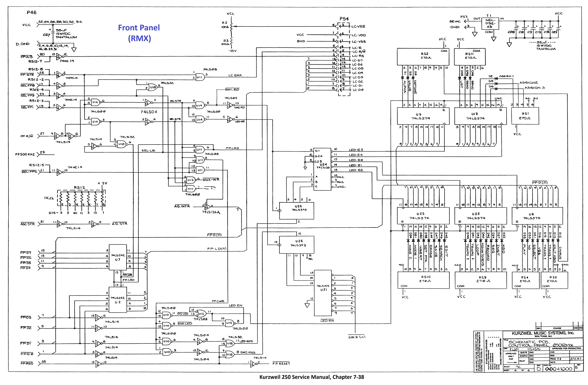Click the P46 connector label
588x385 pixels.
click(32, 12)
